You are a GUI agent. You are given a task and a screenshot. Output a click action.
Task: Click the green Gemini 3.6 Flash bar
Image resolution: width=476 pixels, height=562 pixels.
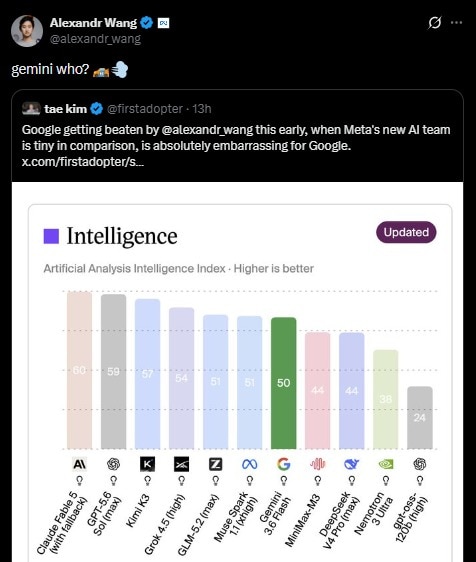point(284,383)
